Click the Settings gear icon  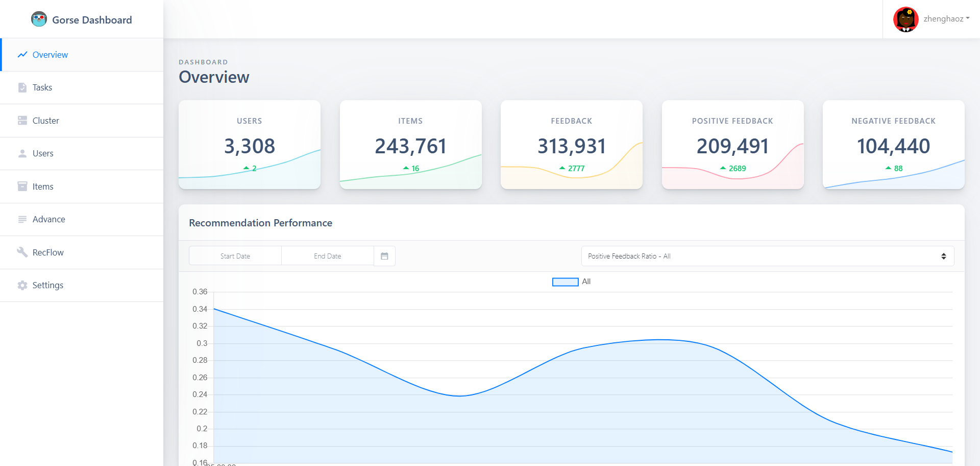tap(22, 286)
